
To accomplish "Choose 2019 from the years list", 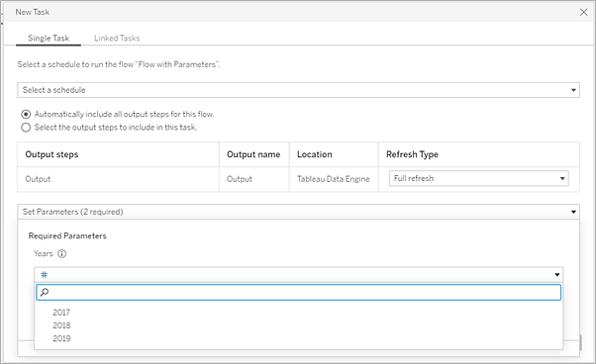I will [x=61, y=338].
